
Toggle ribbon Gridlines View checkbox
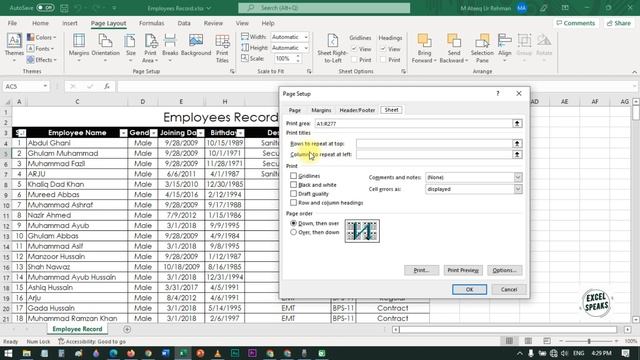354,49
